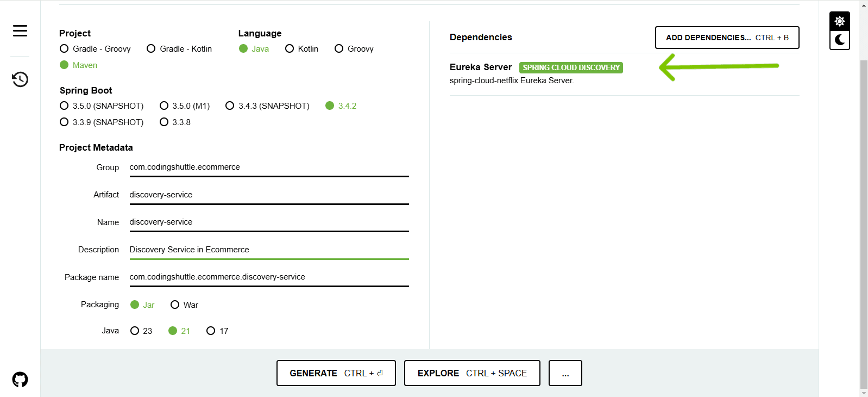
Task: Select Java version 23
Action: 141,331
